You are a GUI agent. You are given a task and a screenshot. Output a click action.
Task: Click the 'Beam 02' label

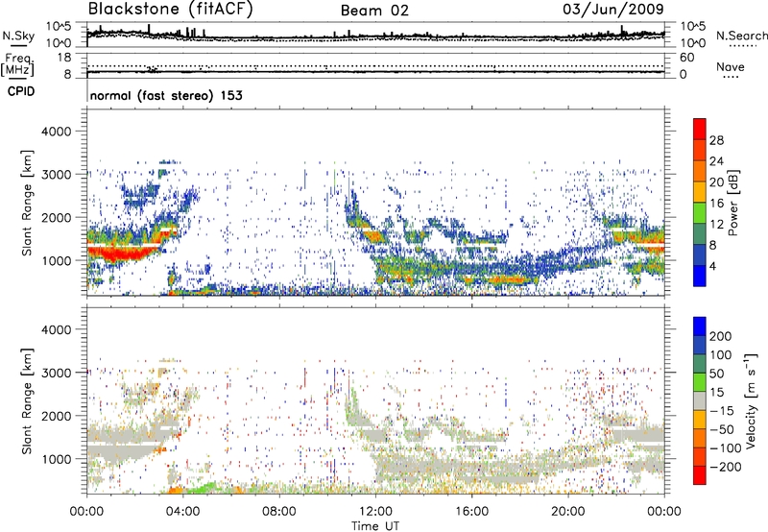374,11
